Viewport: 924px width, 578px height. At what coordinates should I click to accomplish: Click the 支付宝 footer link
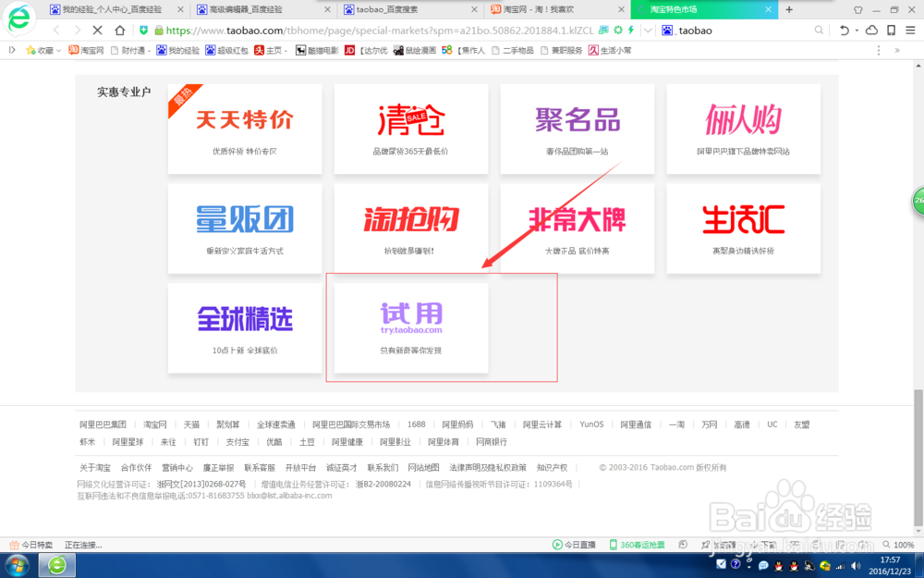237,442
